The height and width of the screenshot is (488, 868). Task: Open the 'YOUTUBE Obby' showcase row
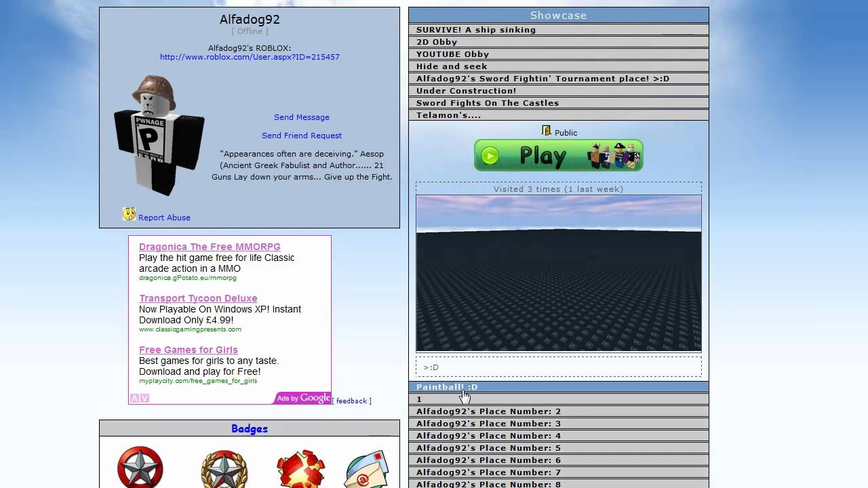[452, 54]
